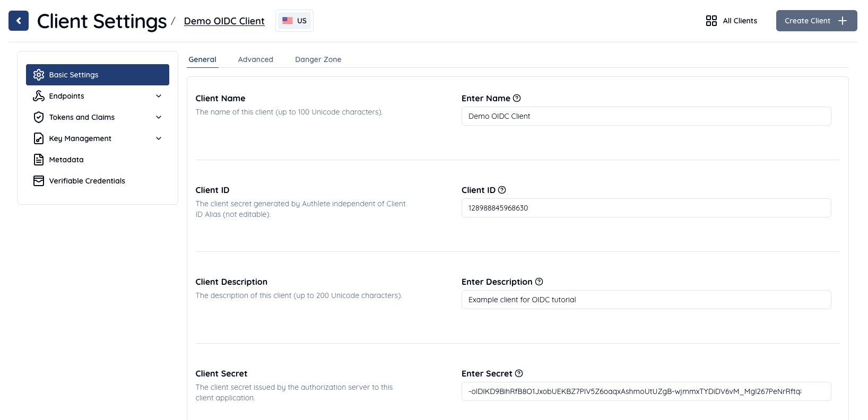Click the Enter Name input field

[646, 116]
